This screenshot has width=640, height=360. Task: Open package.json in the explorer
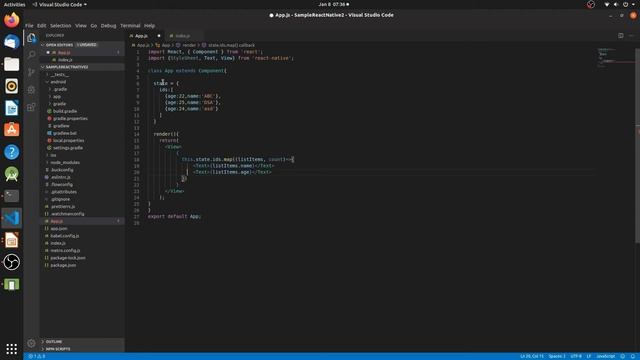[x=63, y=265]
